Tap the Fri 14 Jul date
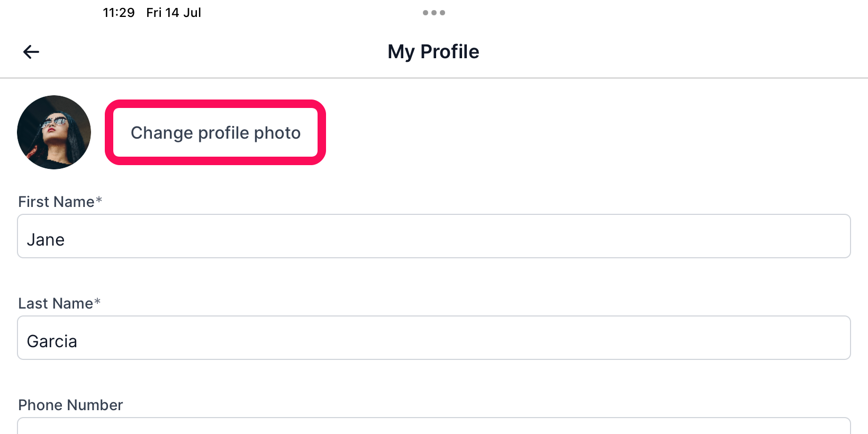The height and width of the screenshot is (434, 868). [174, 13]
